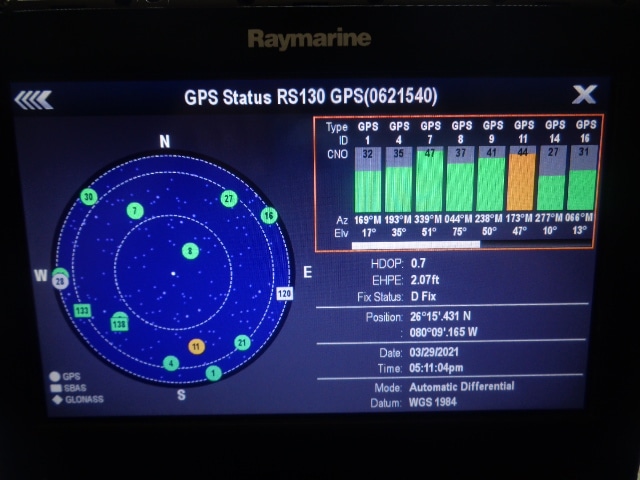
Task: Tap the signal bar for GPS ID 16
Action: point(583,177)
